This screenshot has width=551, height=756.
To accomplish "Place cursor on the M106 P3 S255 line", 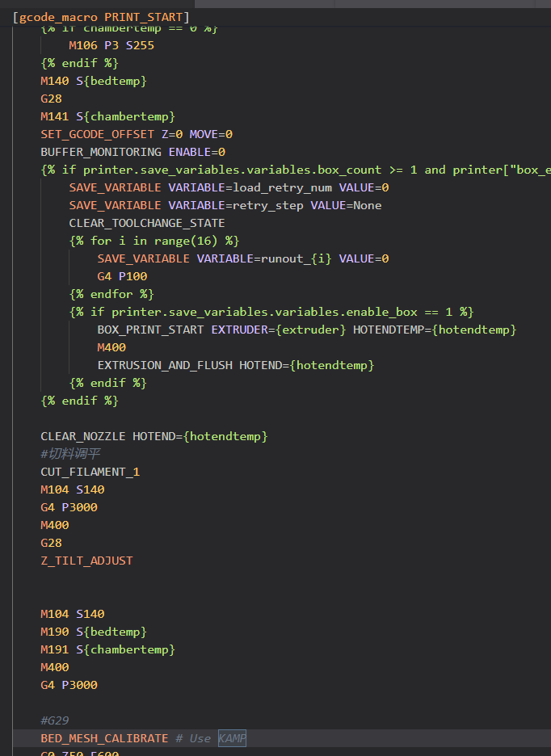I will tap(111, 45).
